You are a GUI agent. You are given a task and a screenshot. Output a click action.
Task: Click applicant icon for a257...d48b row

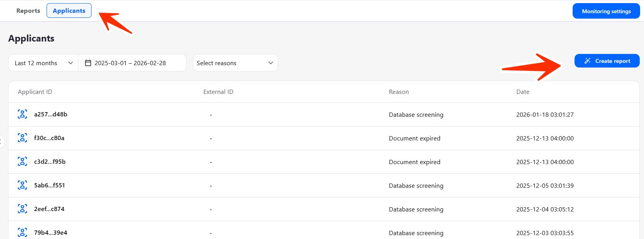(x=23, y=114)
